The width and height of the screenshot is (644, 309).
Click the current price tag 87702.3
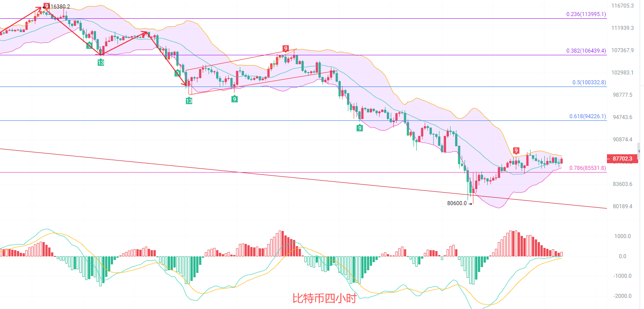(622, 158)
